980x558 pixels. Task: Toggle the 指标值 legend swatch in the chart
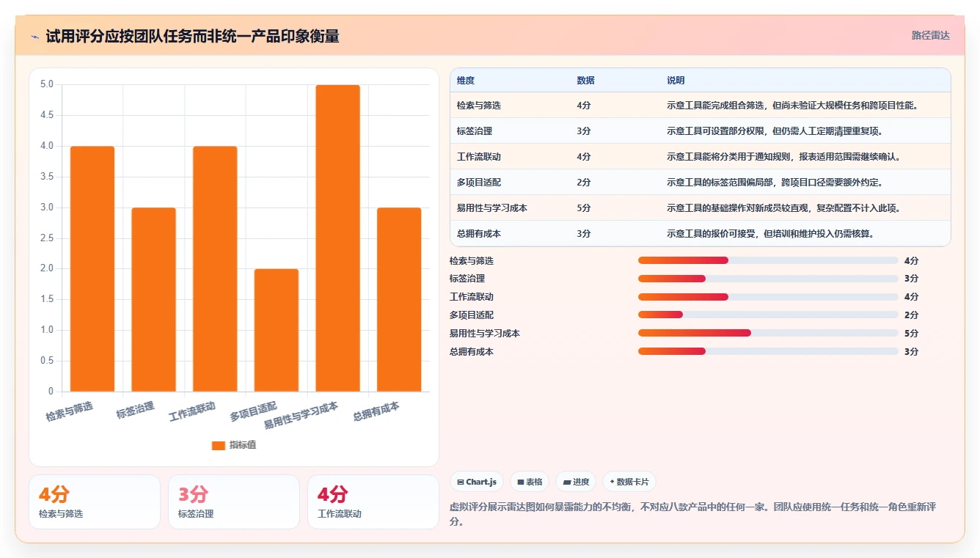[x=218, y=445]
